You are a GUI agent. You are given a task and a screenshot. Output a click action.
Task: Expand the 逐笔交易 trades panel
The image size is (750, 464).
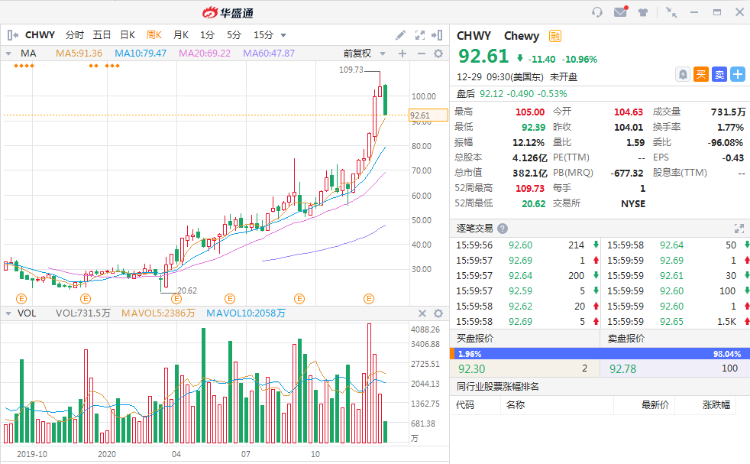coord(739,229)
